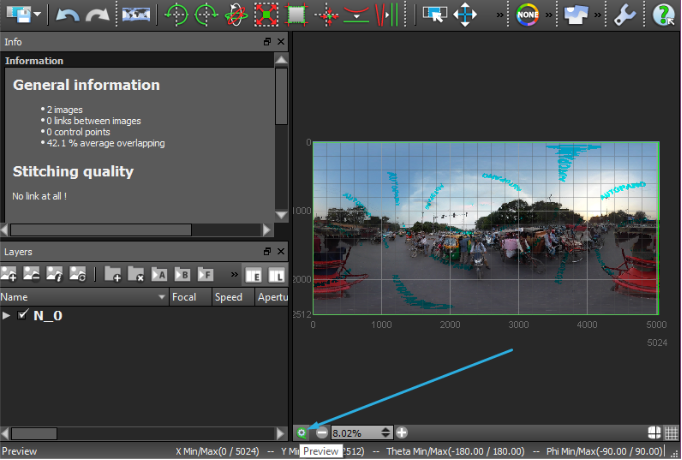Screen dimensions: 682x460
Task: Open the help question mark icon
Action: coord(663,15)
